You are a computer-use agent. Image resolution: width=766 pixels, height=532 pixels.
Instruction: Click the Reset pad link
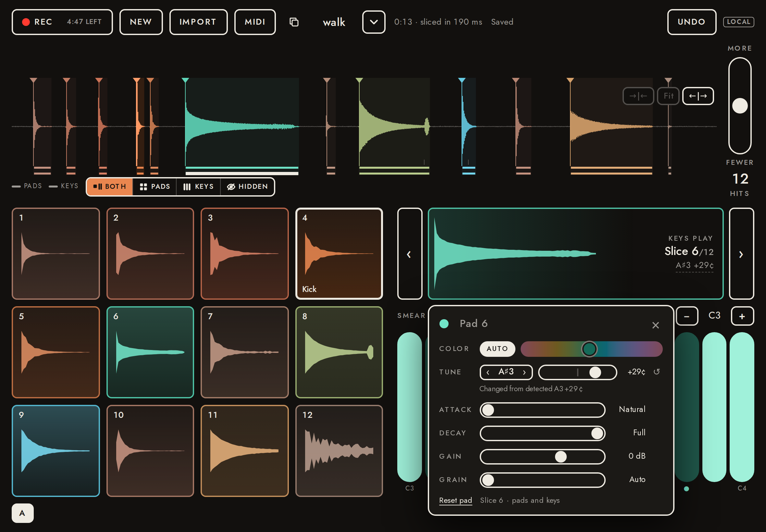click(455, 500)
